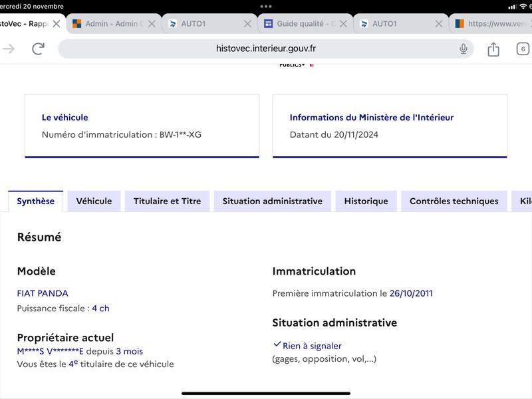532x399 pixels.
Task: Click Numéro d'immatriculation BW-1**-XG text
Action: (x=122, y=135)
